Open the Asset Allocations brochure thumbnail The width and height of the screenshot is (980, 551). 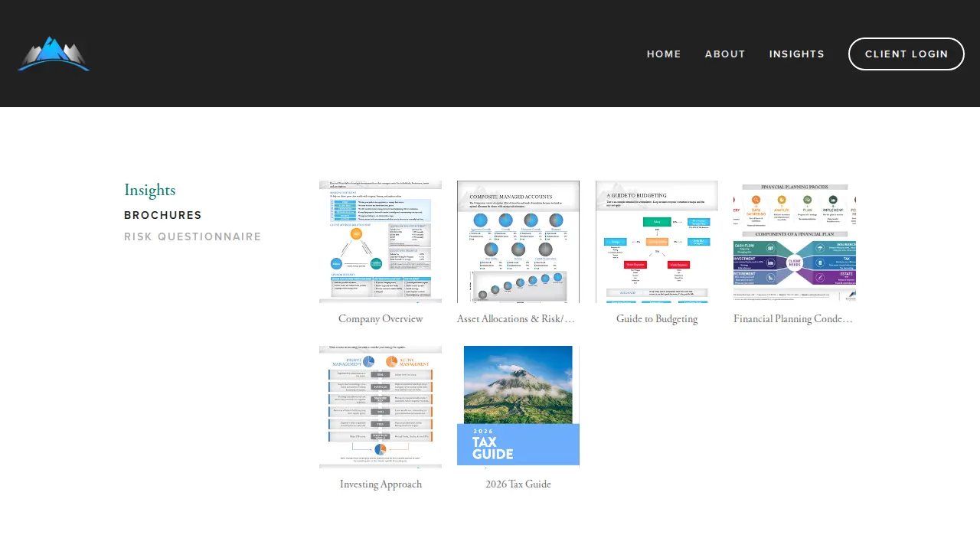(518, 242)
